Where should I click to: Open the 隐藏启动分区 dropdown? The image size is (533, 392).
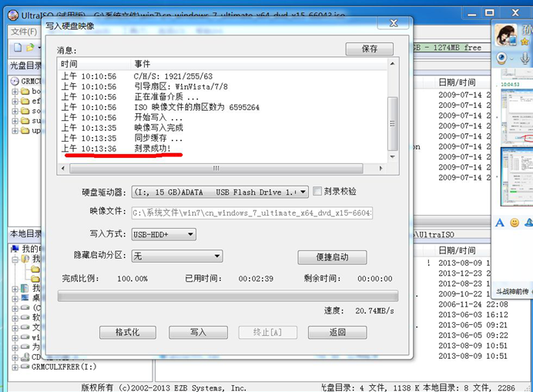coord(217,256)
